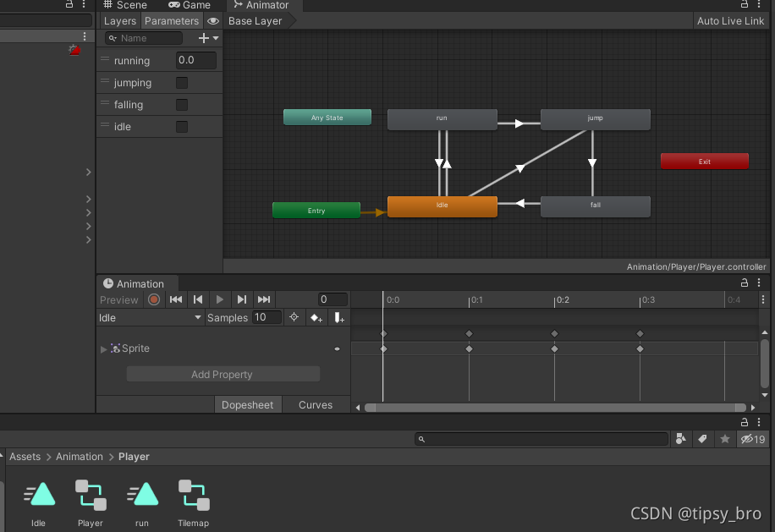
Task: Switch to Dopesheet view
Action: [x=248, y=404]
